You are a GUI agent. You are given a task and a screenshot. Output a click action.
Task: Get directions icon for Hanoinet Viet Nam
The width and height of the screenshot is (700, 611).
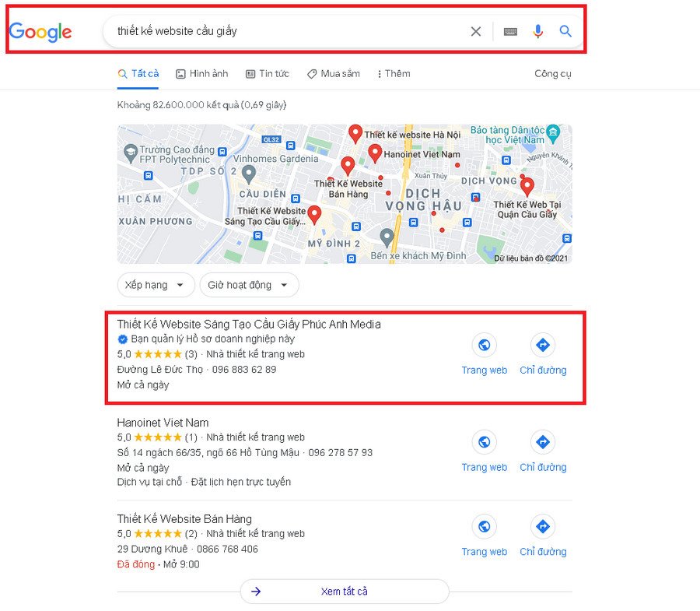tap(543, 442)
